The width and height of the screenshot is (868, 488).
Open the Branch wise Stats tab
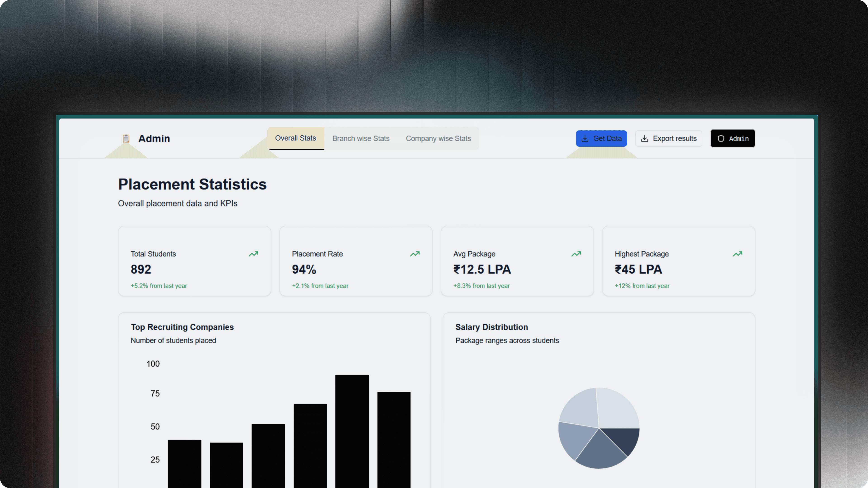[x=361, y=138]
